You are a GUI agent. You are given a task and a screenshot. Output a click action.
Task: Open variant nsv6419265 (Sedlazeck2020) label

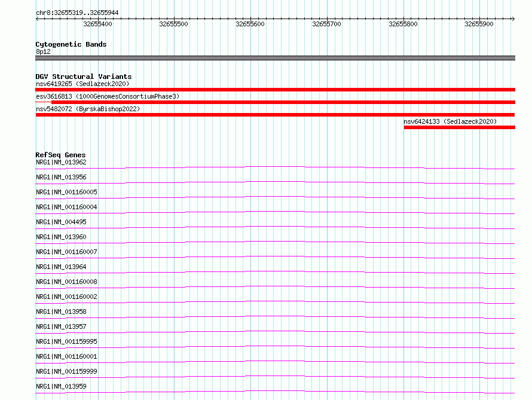82,84
